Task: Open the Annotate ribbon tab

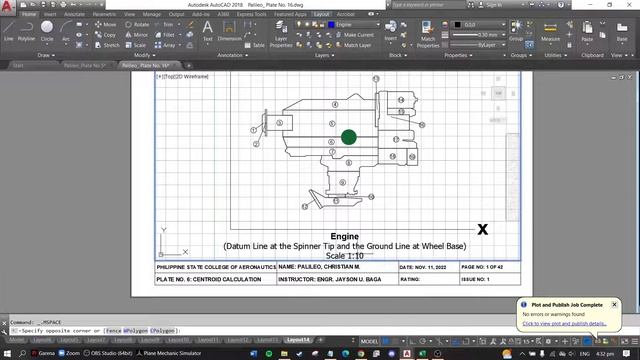Action: click(x=74, y=14)
